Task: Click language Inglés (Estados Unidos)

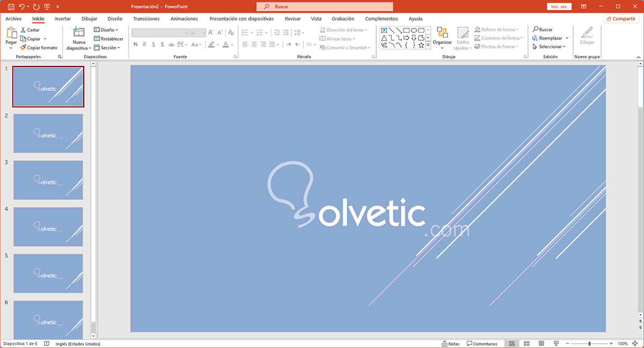Action: point(78,344)
